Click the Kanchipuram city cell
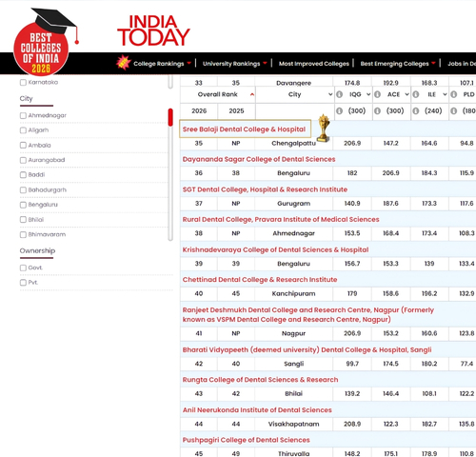476x457 pixels. point(294,293)
